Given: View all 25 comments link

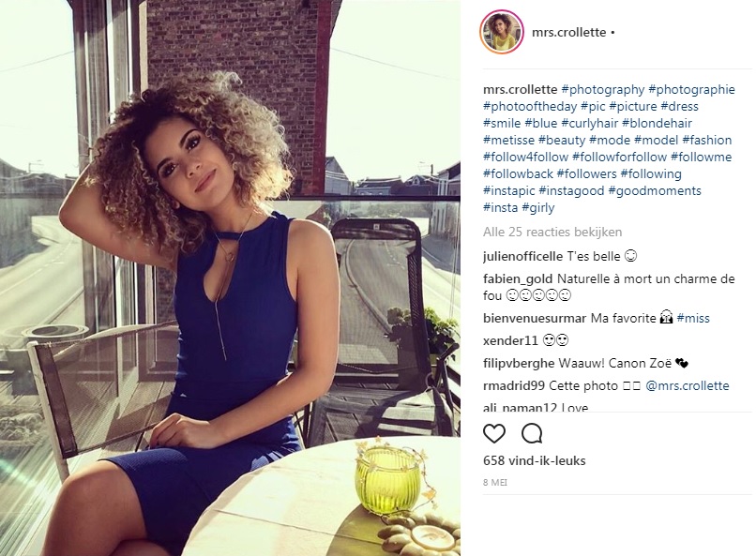Looking at the screenshot, I should point(552,232).
